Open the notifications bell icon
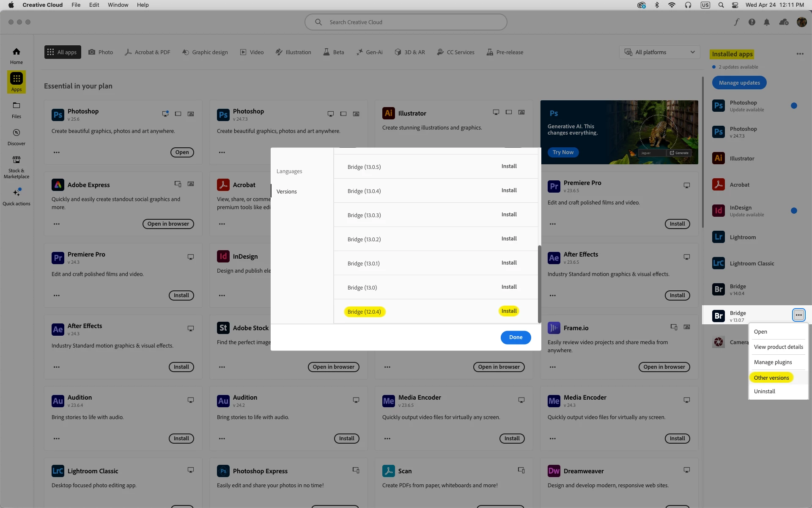Image resolution: width=812 pixels, height=508 pixels. pyautogui.click(x=766, y=22)
